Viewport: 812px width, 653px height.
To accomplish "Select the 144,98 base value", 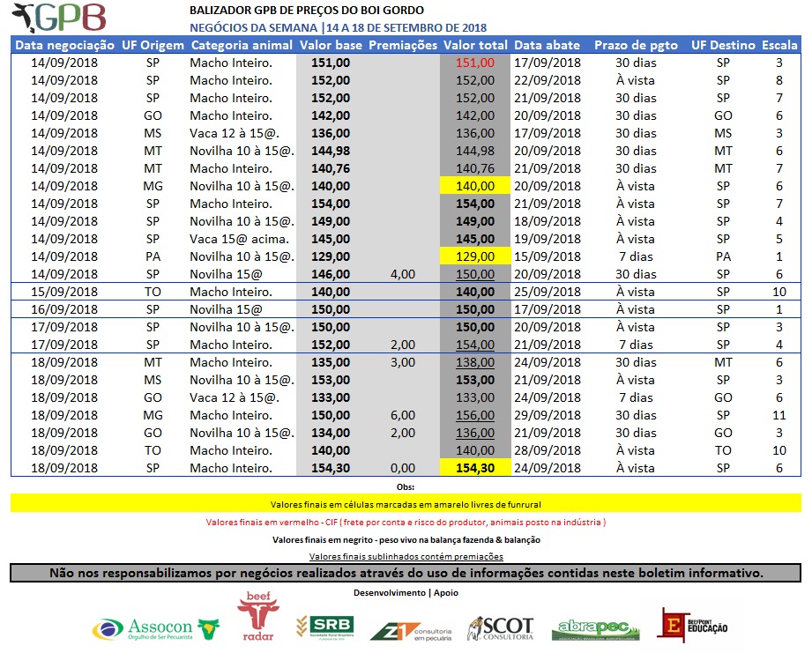I will point(331,151).
